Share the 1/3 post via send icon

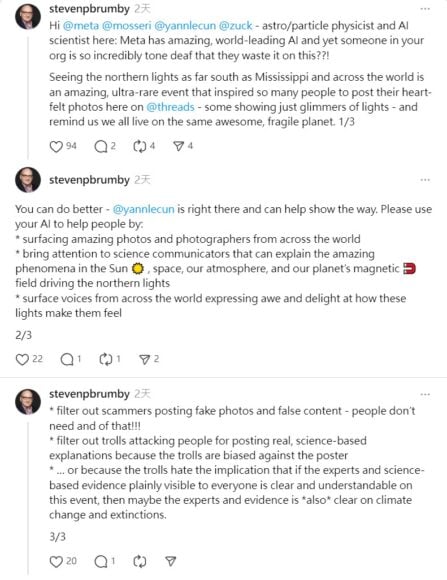178,146
